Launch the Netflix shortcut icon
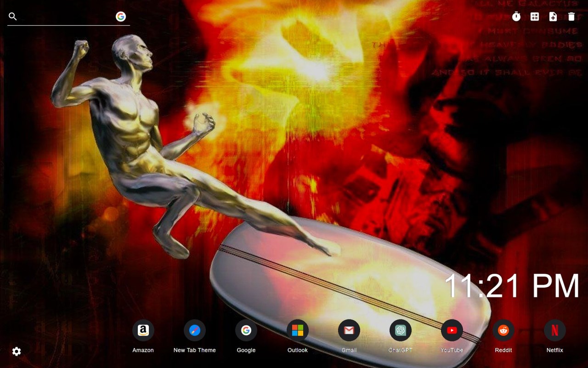This screenshot has width=588, height=368. tap(555, 330)
